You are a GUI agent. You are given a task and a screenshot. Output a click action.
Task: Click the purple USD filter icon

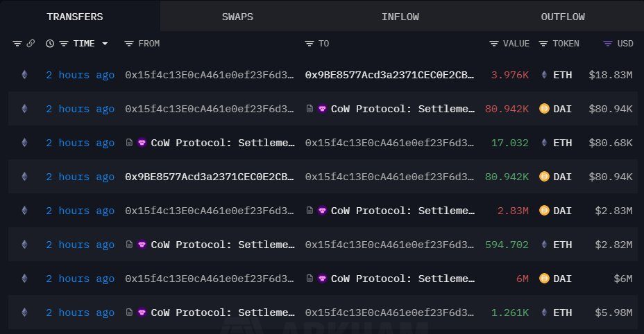[x=608, y=44]
